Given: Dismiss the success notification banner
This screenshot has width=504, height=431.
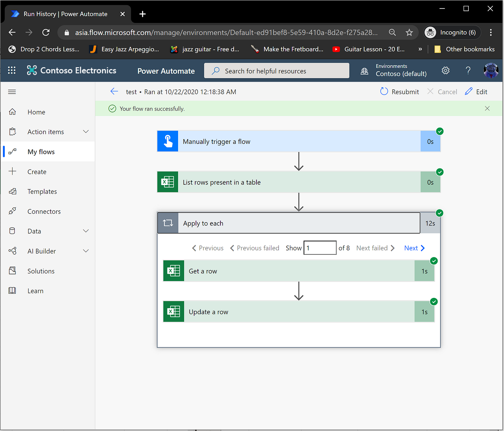Looking at the screenshot, I should (x=487, y=108).
